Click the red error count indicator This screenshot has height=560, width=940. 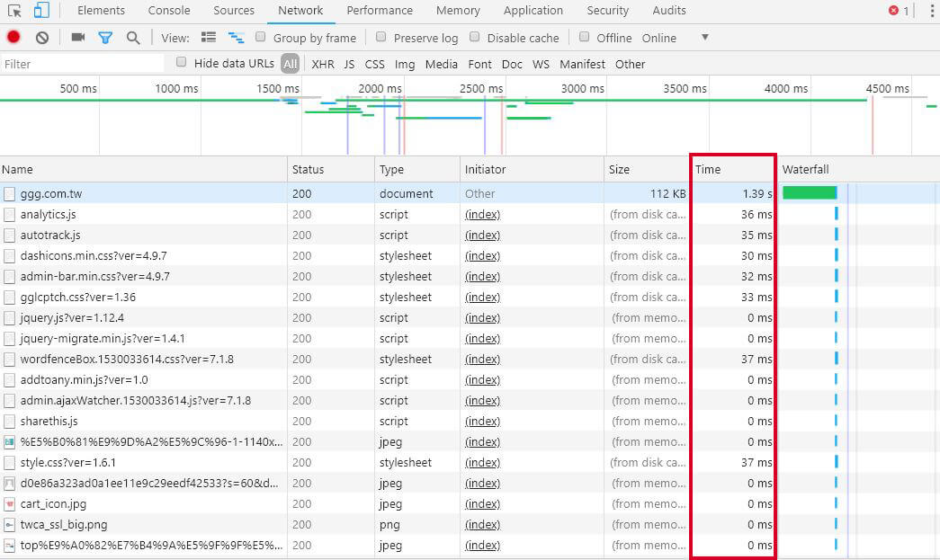coord(898,10)
